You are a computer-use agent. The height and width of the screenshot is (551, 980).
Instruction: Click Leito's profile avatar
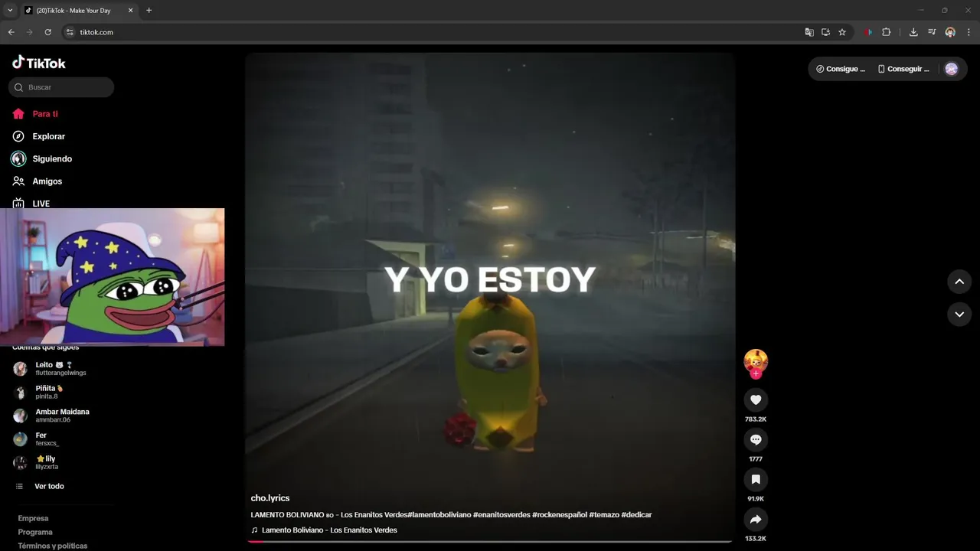[x=20, y=369]
